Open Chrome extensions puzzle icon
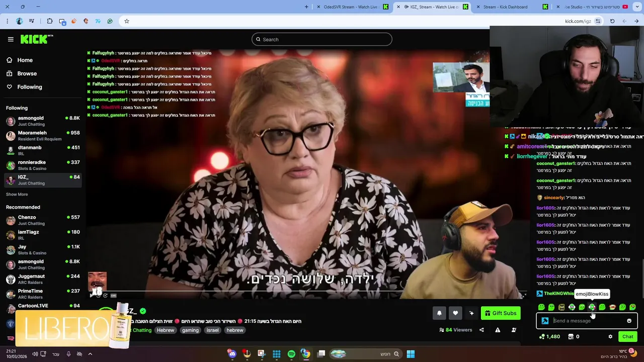644x362 pixels. coord(50,21)
